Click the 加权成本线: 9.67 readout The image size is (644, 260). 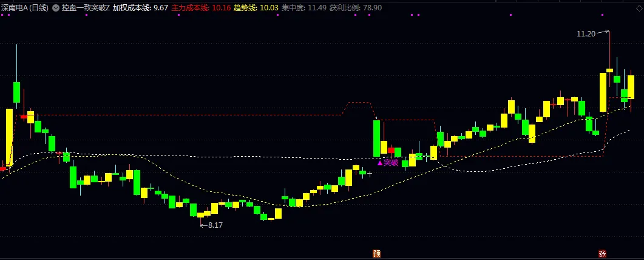140,8
